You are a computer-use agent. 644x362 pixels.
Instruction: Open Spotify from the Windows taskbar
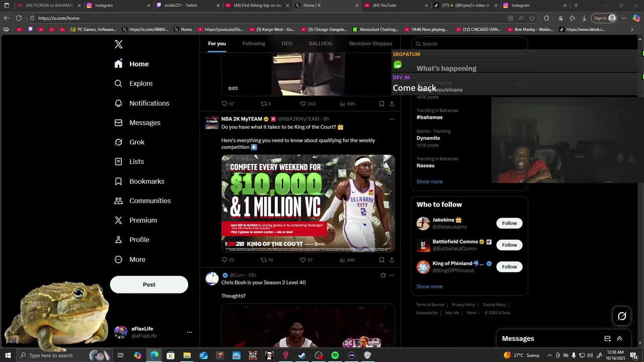pos(335,355)
